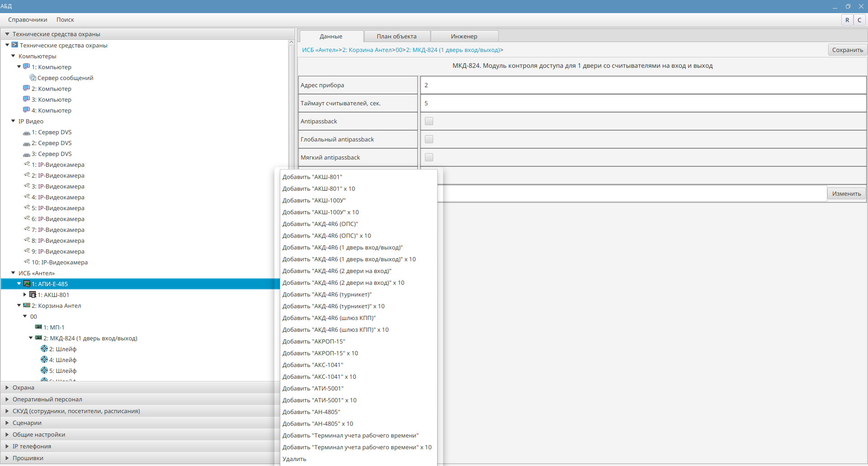This screenshot has width=868, height=466.
Task: Collapse the IP Видео tree group
Action: click(13, 121)
